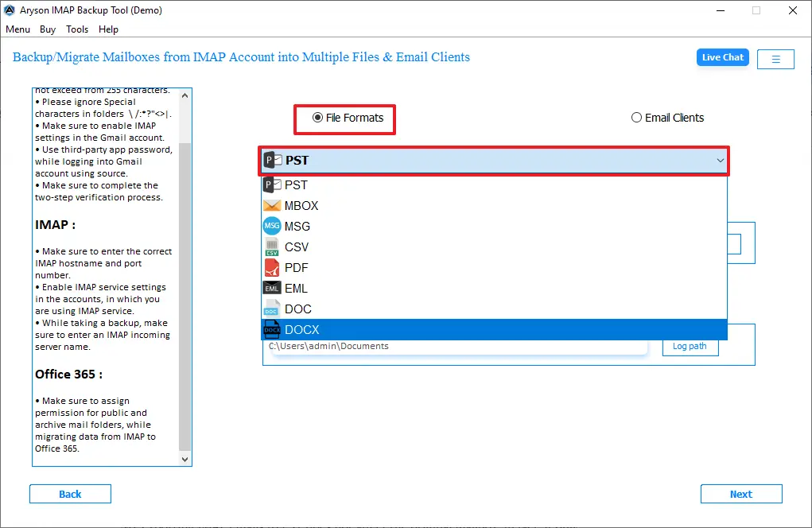Click the Log path button
The image size is (812, 528).
(x=690, y=347)
